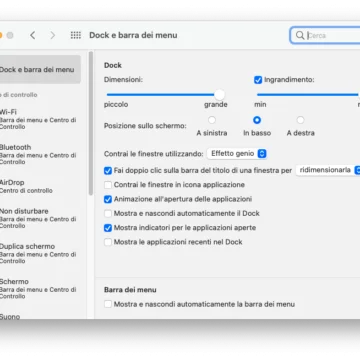
Task: Toggle Animazione all'apertura delle applicazioni checkbox
Action: (x=108, y=199)
